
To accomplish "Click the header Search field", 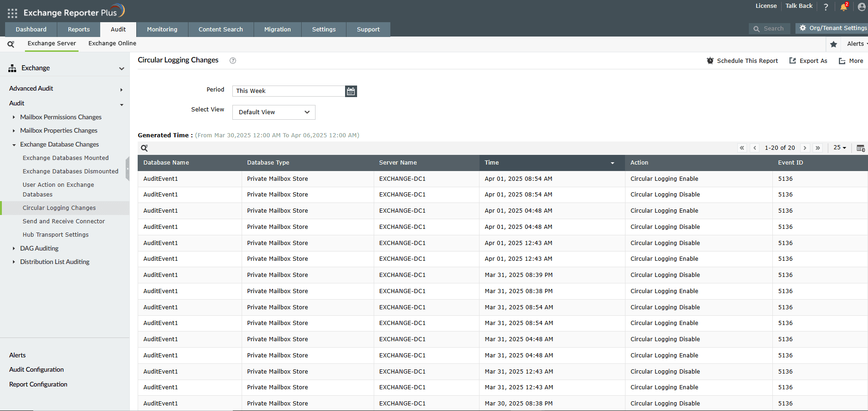I will point(769,29).
